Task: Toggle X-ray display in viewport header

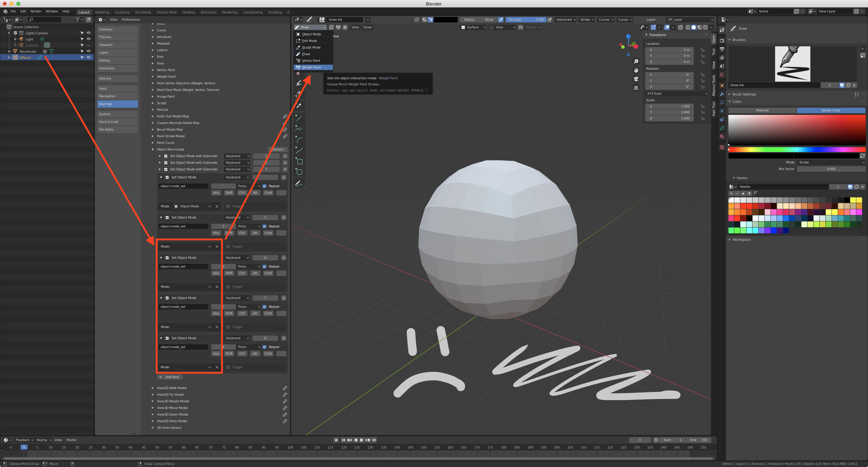Action: pyautogui.click(x=680, y=27)
